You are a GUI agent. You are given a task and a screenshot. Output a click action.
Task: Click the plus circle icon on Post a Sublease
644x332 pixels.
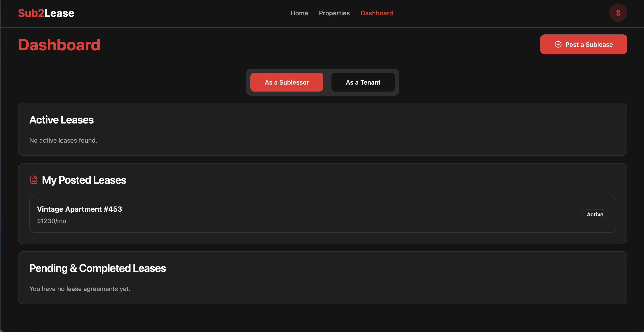pos(558,45)
